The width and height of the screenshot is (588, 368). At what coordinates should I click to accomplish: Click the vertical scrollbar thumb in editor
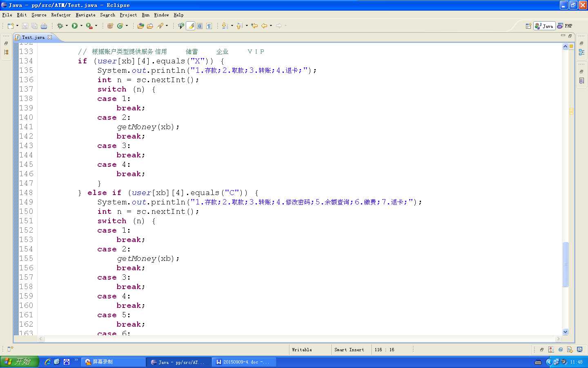[566, 264]
